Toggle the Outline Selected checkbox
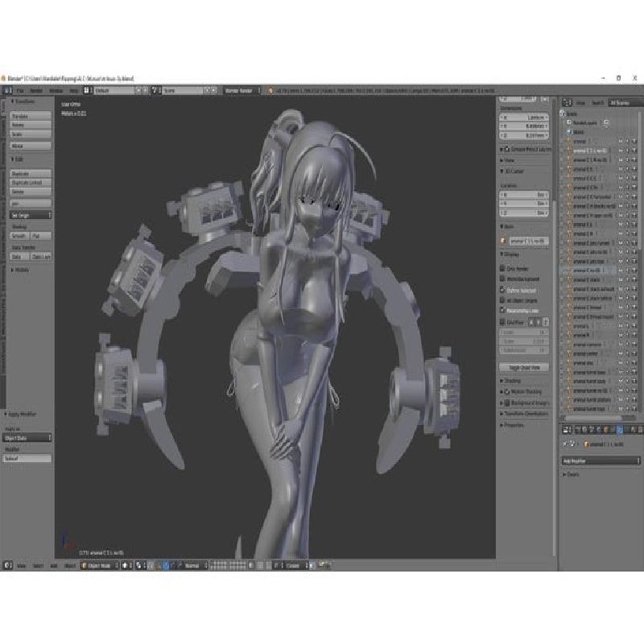Screen dimensions: 644x644 (503, 289)
